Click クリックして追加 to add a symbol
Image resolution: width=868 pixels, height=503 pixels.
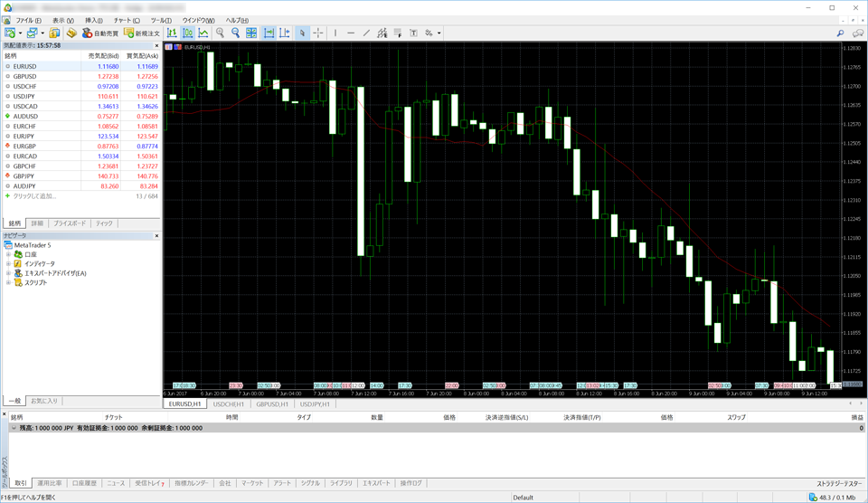pos(34,195)
